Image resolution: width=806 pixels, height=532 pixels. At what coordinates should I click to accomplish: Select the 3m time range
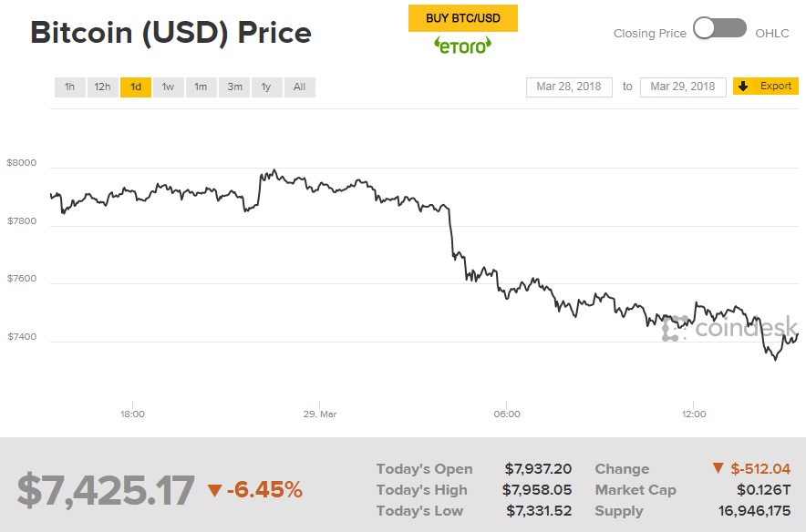click(234, 87)
